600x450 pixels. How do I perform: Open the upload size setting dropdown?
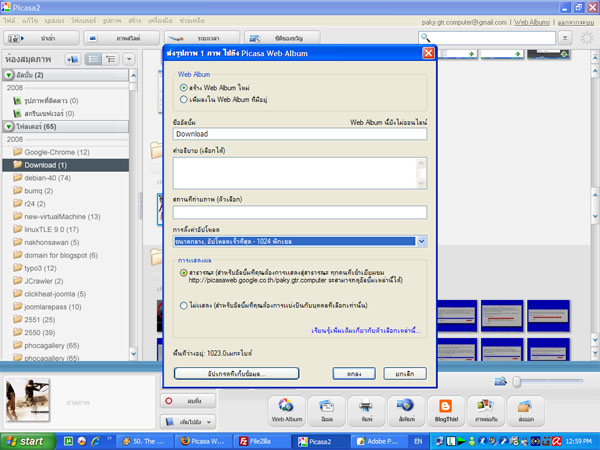421,241
